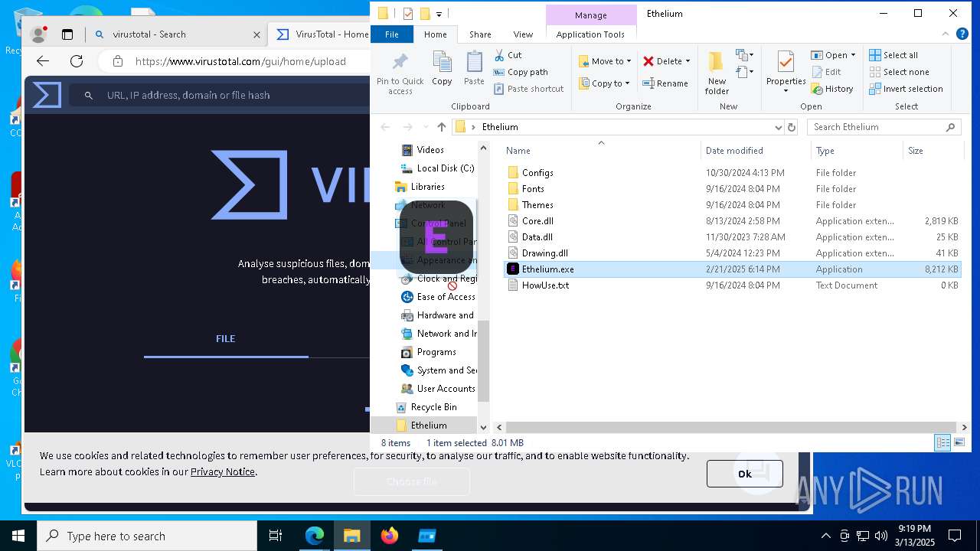
Task: Open Local Disk (C:) in sidebar
Action: tap(445, 168)
